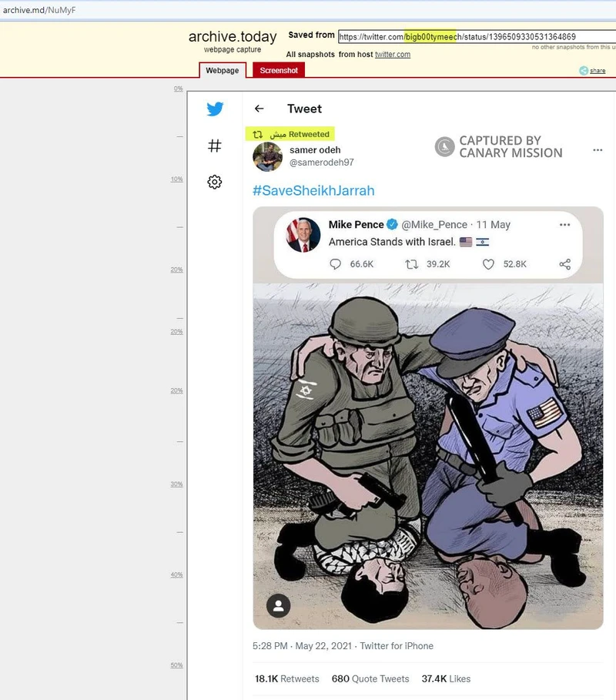Click the share link in the archive header
The width and height of the screenshot is (616, 700).
598,71
